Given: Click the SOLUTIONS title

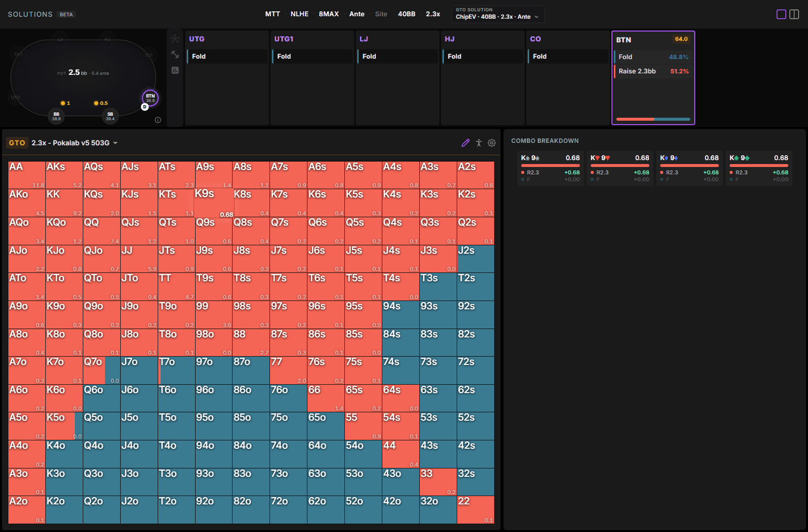Looking at the screenshot, I should coord(30,14).
